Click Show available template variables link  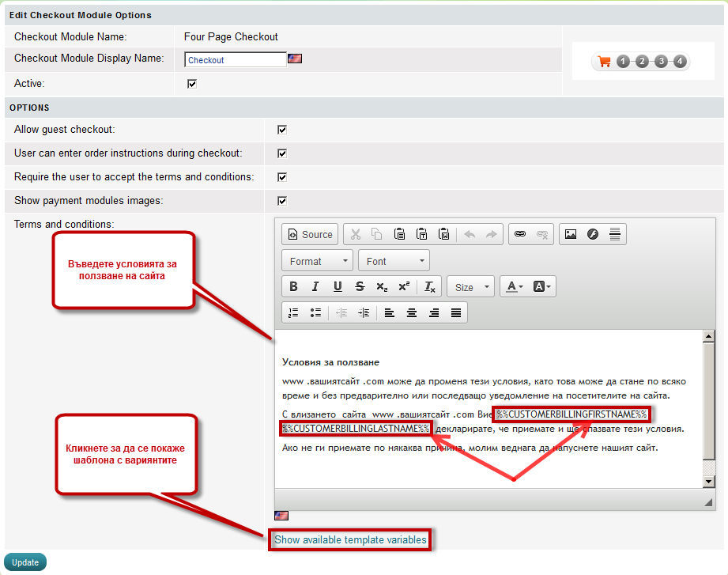[x=350, y=540]
